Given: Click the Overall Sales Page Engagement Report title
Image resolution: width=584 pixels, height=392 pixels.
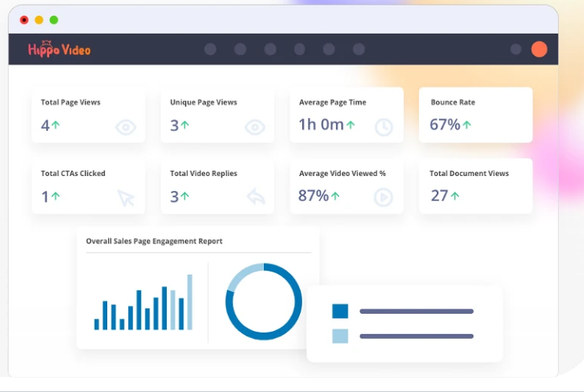Looking at the screenshot, I should tap(154, 241).
